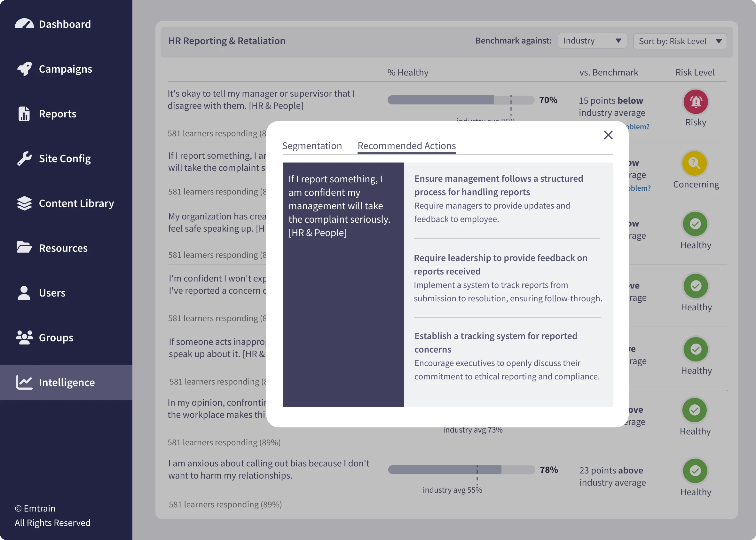
Task: Click the Content Library layers icon
Action: coord(24,203)
